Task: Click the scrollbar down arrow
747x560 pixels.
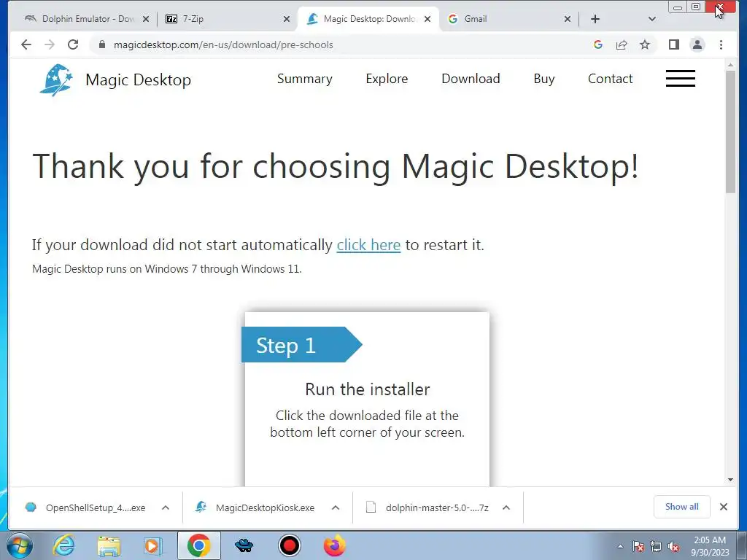Action: point(730,480)
